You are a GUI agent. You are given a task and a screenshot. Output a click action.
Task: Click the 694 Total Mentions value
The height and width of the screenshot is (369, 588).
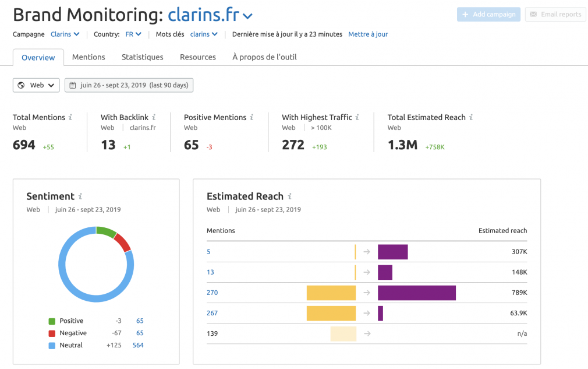pyautogui.click(x=24, y=145)
